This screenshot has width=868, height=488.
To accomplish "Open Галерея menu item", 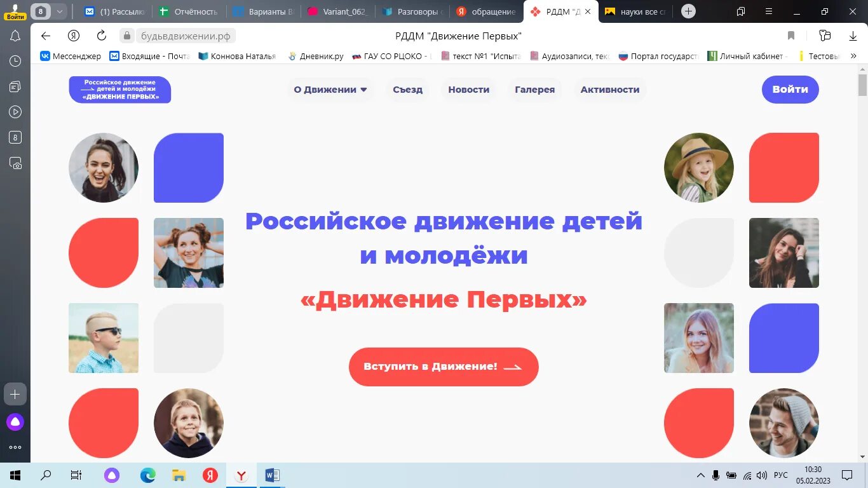I will click(535, 90).
